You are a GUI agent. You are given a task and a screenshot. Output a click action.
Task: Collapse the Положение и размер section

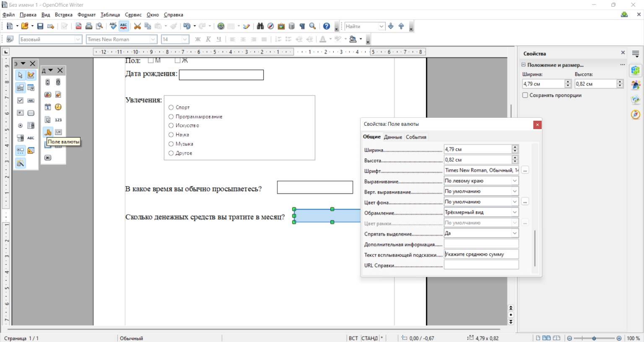coord(524,65)
